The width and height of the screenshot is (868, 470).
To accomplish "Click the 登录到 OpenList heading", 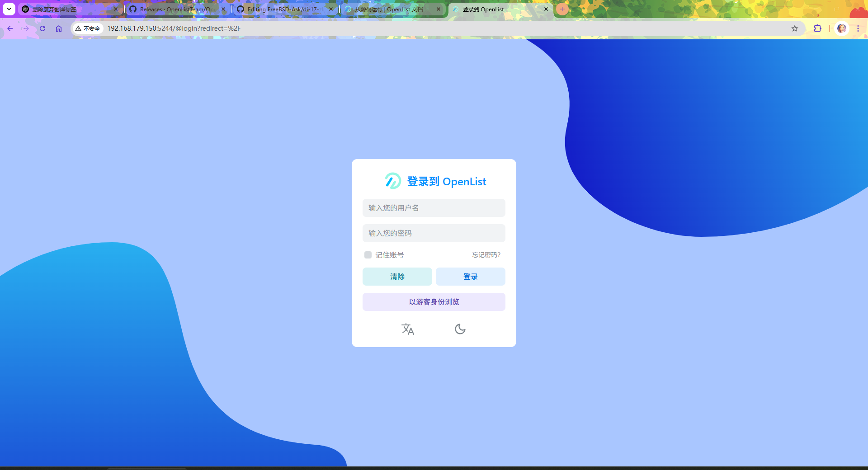I will click(447, 182).
